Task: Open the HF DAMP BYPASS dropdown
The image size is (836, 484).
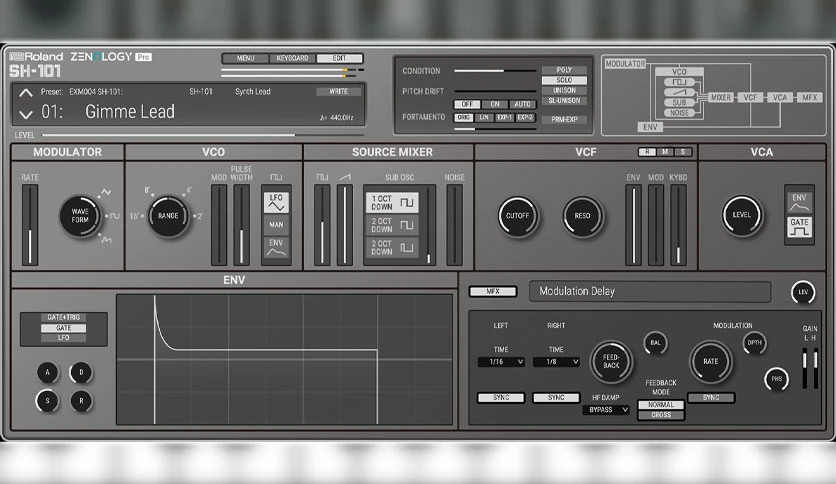Action: 606,409
